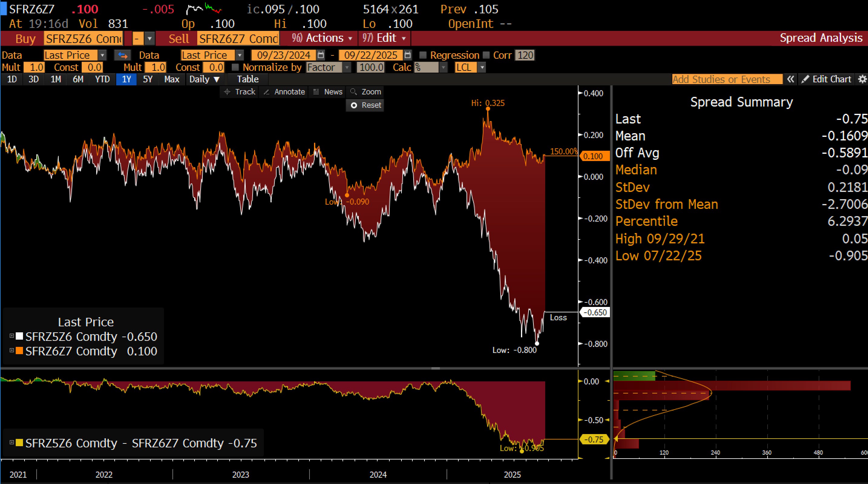Collapse the panel with double chevron icon

(791, 79)
